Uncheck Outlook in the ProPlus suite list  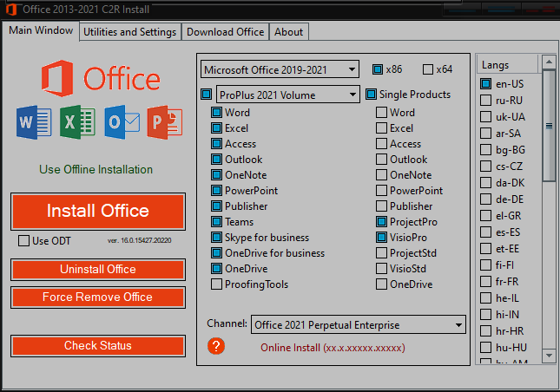click(x=216, y=160)
